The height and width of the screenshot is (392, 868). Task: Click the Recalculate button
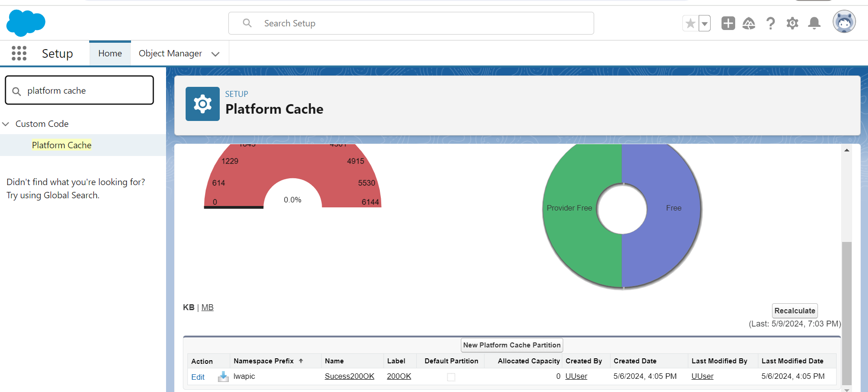794,311
